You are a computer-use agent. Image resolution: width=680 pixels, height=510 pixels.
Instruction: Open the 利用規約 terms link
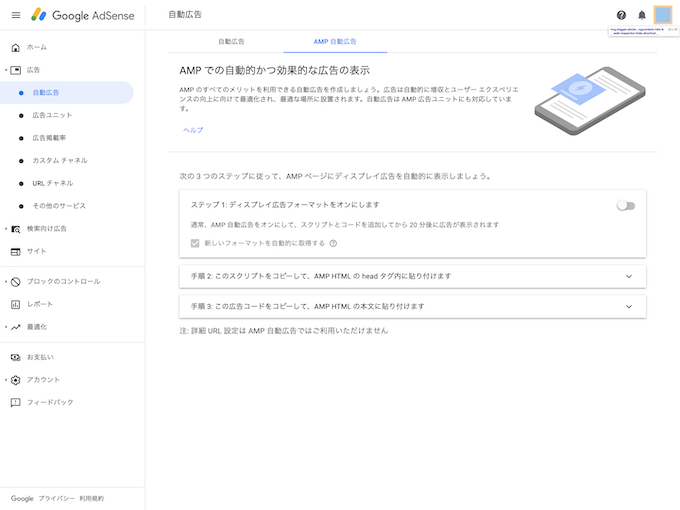[91, 498]
